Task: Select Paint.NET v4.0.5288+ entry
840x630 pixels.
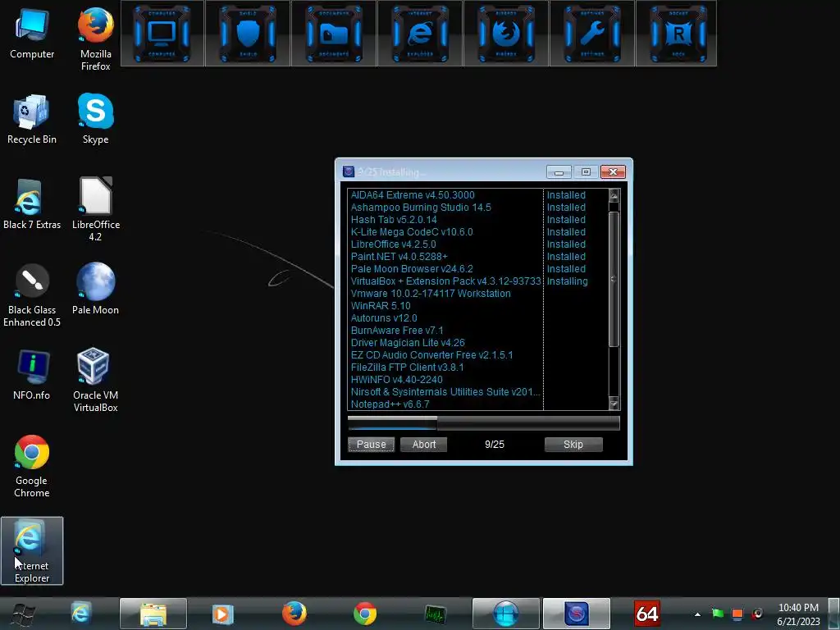Action: [399, 257]
